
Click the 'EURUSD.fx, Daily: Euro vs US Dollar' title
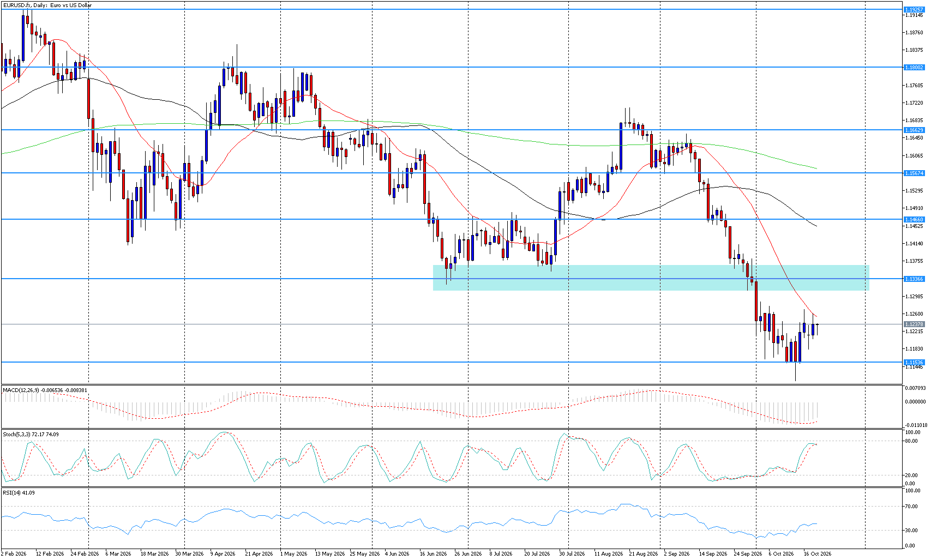[47, 5]
